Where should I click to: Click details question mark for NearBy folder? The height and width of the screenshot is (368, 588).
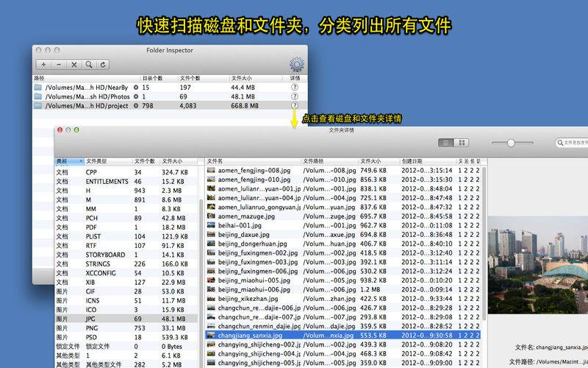click(295, 87)
